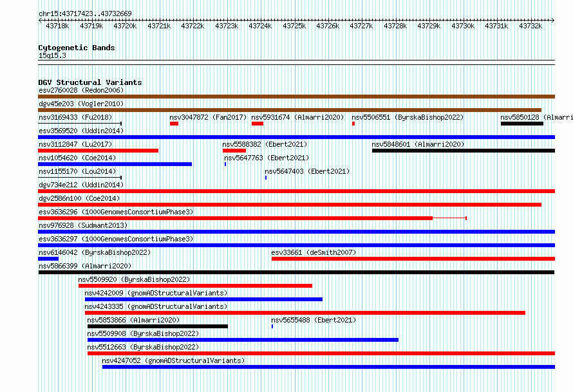Open esv3636296 (1000GenomesConsortiumPhase3) label
The image size is (573, 392).
tap(116, 212)
